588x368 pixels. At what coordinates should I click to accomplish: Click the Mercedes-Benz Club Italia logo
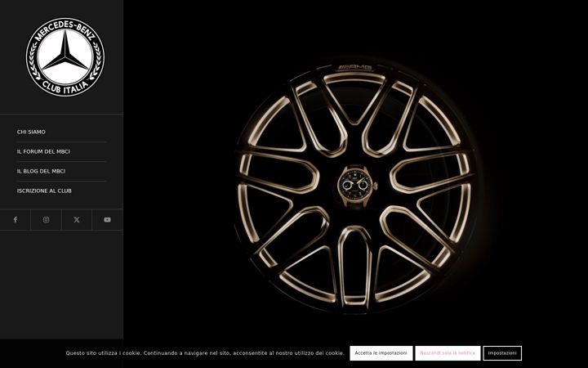click(x=65, y=57)
